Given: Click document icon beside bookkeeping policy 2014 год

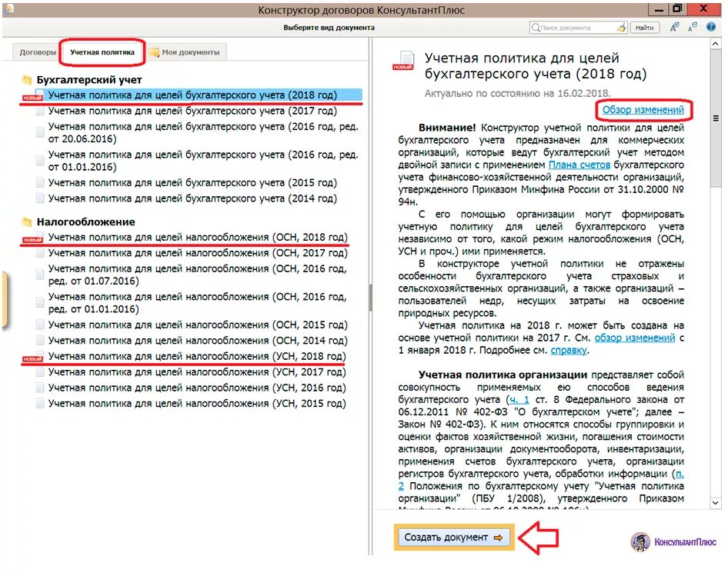Looking at the screenshot, I should point(40,198).
